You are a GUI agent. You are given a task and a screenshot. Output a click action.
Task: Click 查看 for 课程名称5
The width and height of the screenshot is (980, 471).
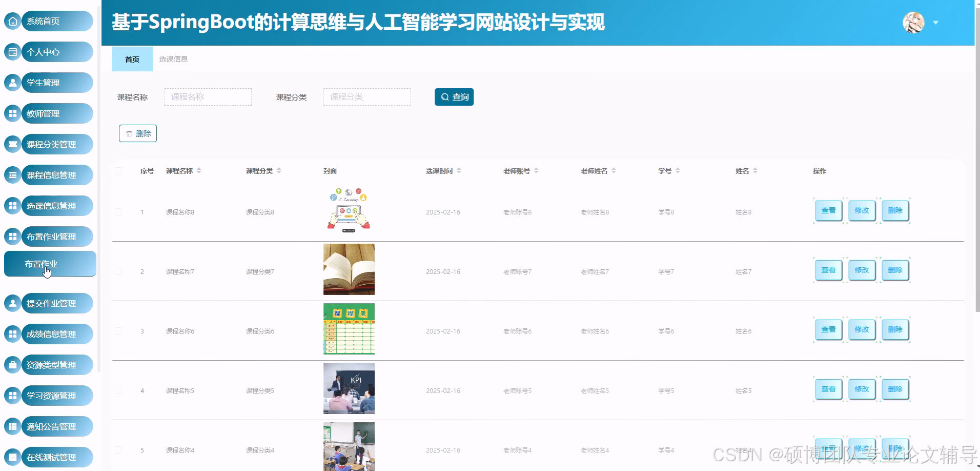pyautogui.click(x=828, y=389)
